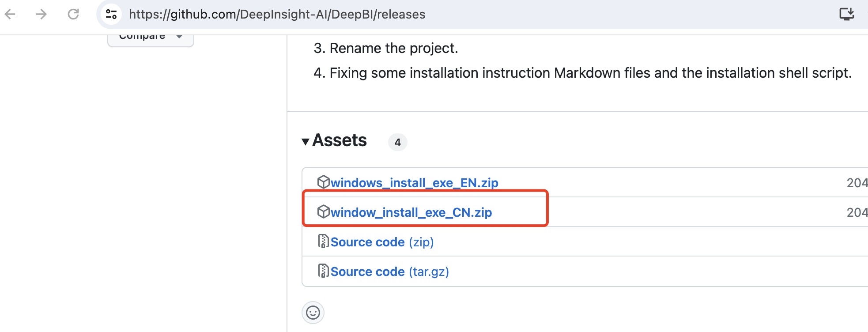Click the text 'Rename the project.'
Image resolution: width=868 pixels, height=332 pixels.
[x=394, y=48]
